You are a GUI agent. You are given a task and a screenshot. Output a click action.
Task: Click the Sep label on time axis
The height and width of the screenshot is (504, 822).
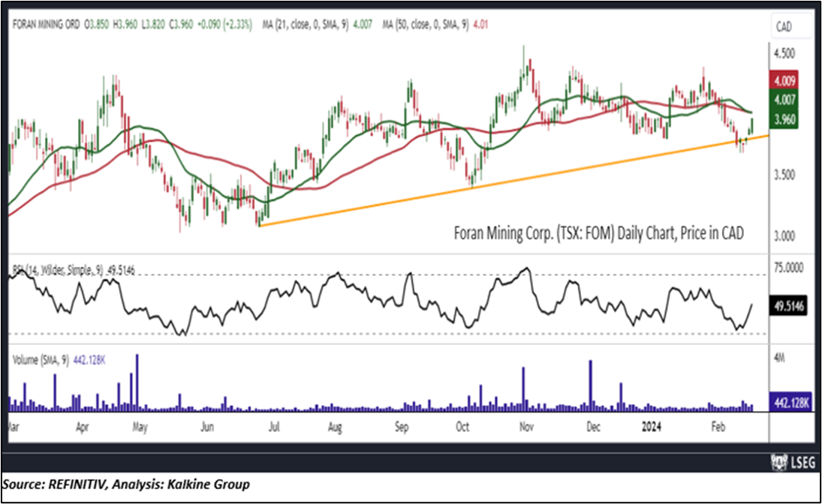click(402, 427)
